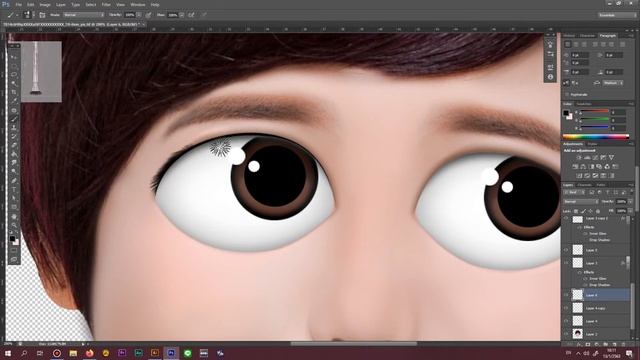This screenshot has height=360, width=640.
Task: Toggle pressure for opacity in options bar
Action: point(148,15)
